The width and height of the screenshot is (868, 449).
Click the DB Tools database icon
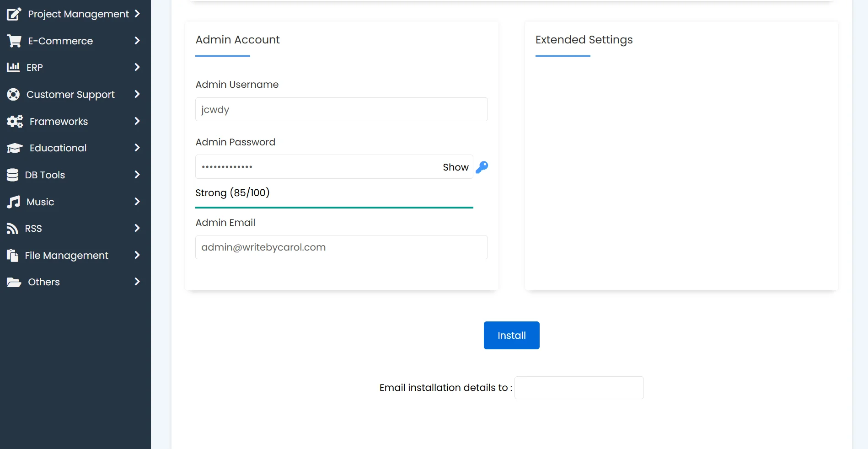13,175
